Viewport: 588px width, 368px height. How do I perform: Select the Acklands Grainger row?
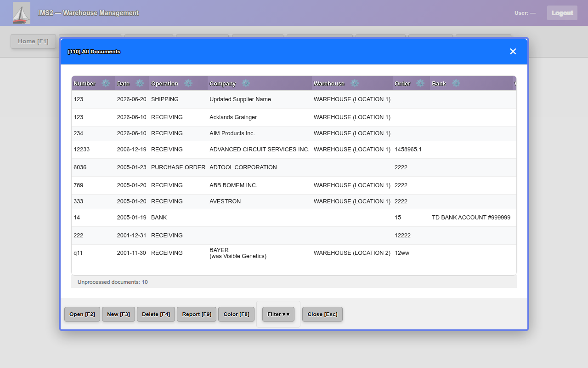294,117
